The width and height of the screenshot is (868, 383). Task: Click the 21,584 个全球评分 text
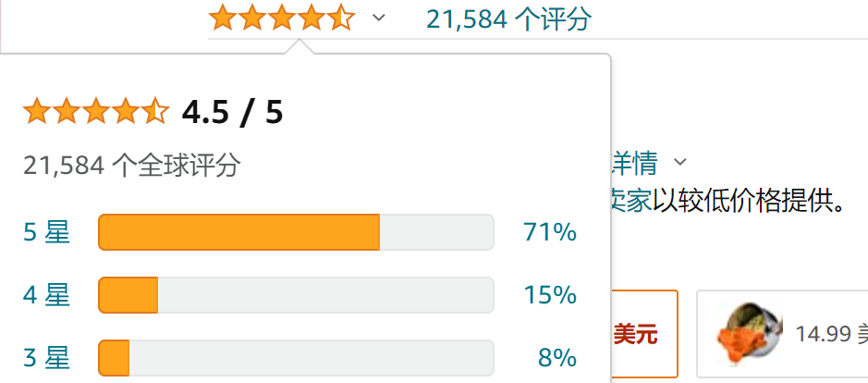132,166
